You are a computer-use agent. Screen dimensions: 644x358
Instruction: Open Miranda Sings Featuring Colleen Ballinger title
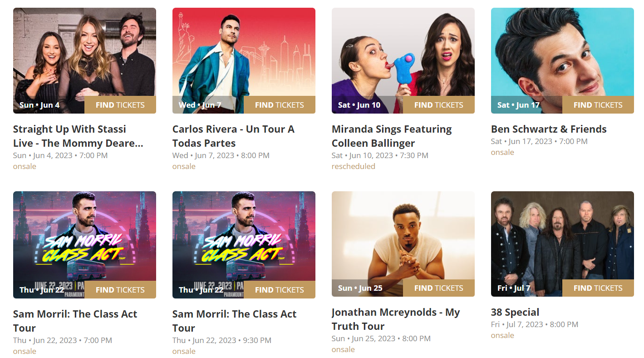(x=392, y=136)
